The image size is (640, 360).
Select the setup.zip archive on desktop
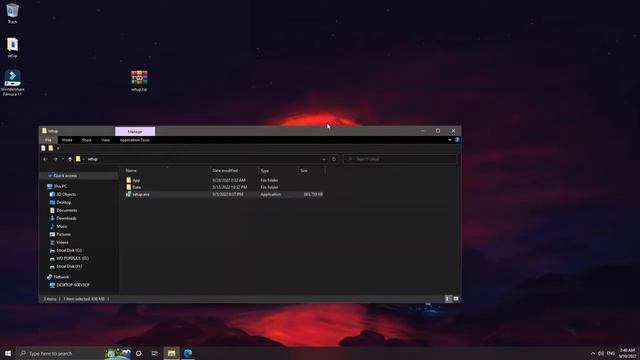point(139,80)
